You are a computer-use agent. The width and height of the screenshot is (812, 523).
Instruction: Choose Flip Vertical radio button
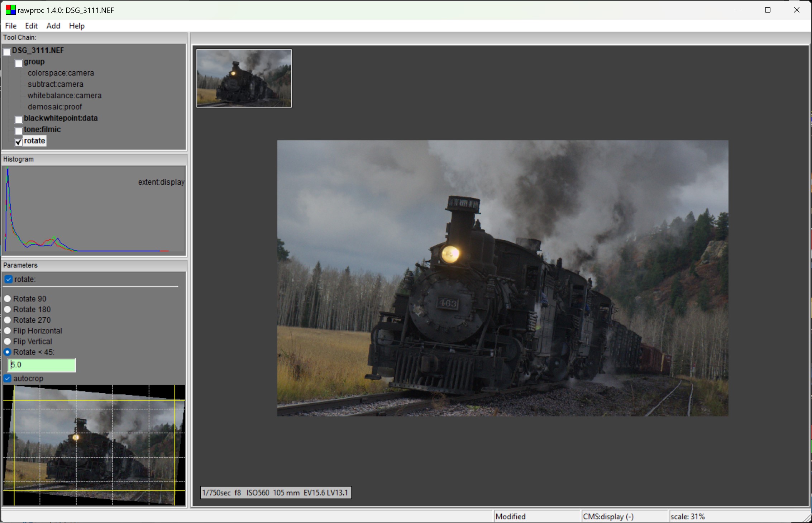[7, 341]
